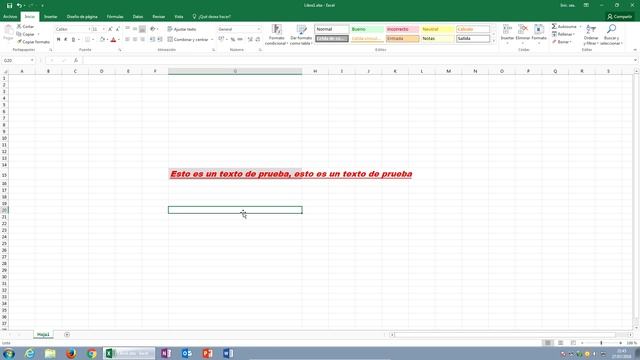The width and height of the screenshot is (640, 360).
Task: Switch to the Diseño de página tab
Action: (x=82, y=17)
